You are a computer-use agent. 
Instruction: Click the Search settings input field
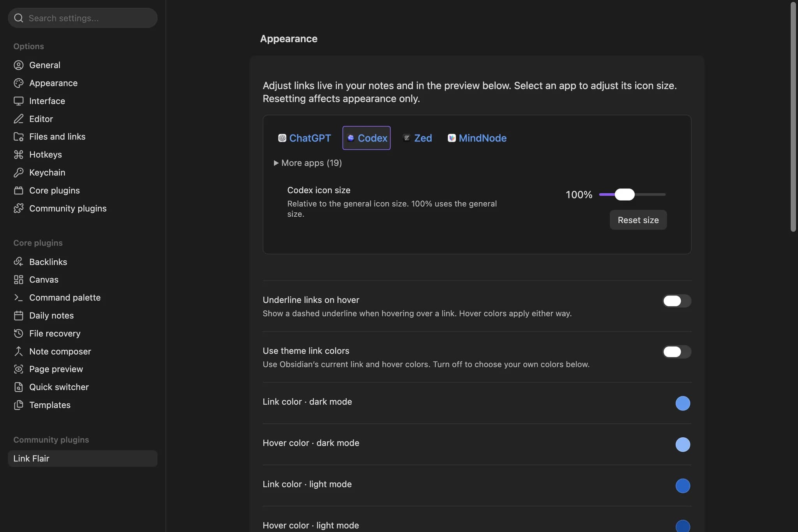[x=83, y=18]
